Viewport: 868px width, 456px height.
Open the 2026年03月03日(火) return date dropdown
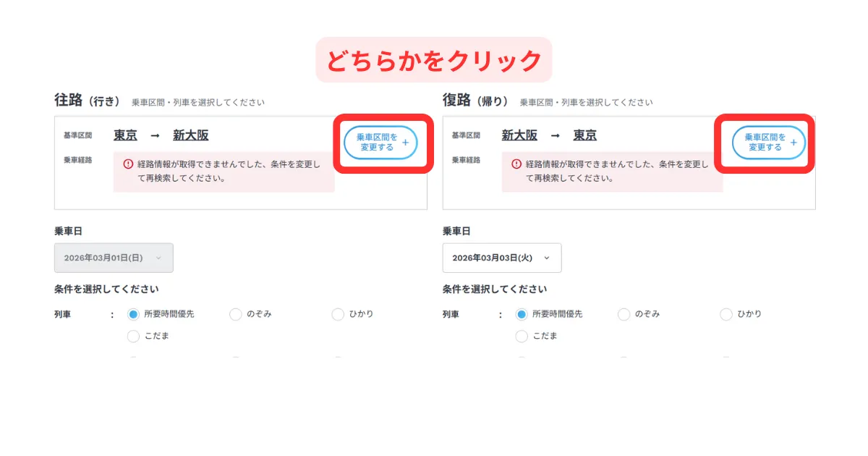click(x=501, y=258)
